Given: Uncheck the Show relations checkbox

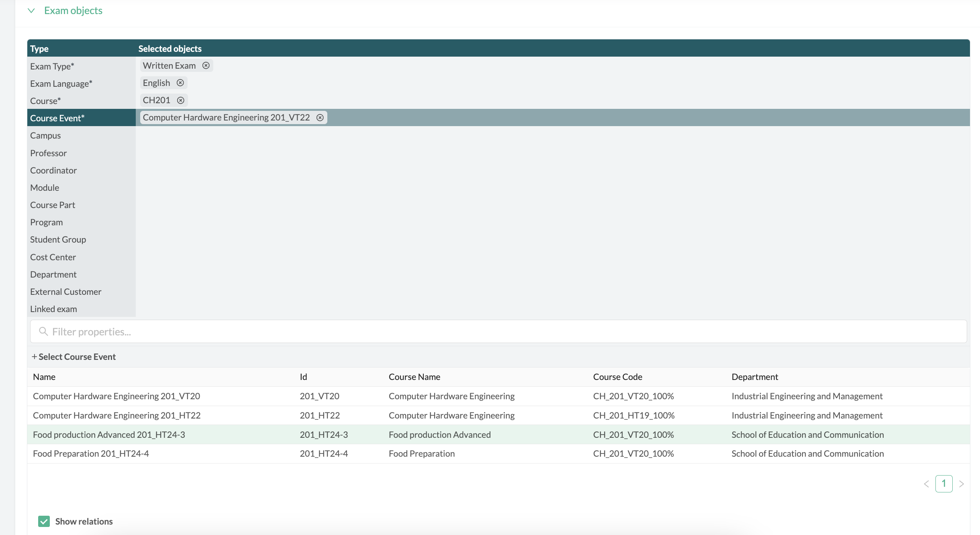Looking at the screenshot, I should click(x=44, y=521).
